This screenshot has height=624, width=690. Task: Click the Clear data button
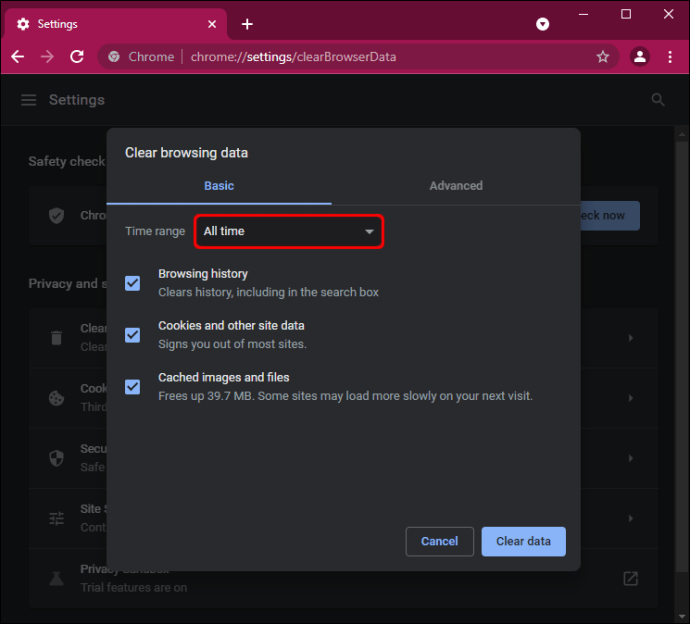(523, 541)
